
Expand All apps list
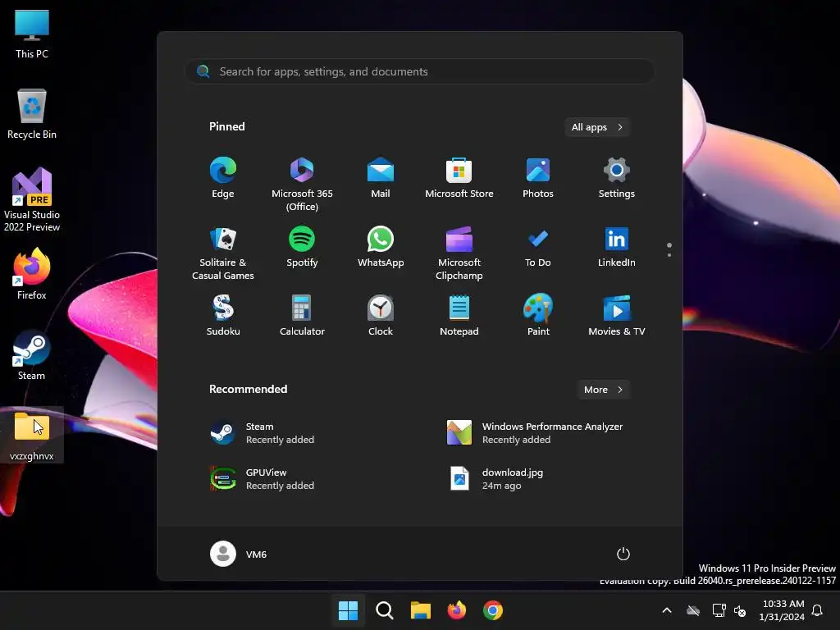597,127
